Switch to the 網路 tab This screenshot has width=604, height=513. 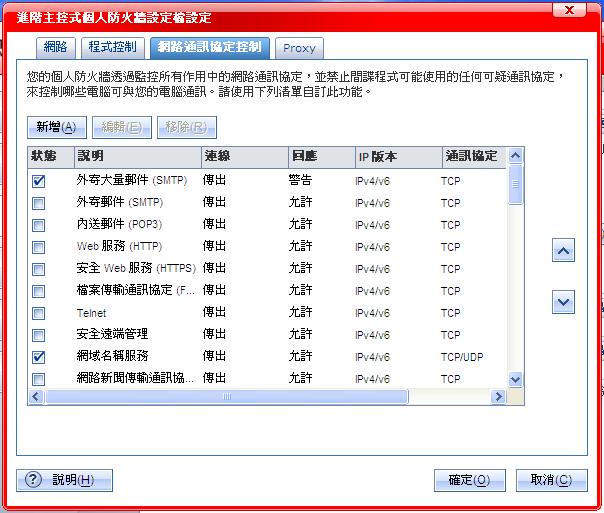click(55, 47)
